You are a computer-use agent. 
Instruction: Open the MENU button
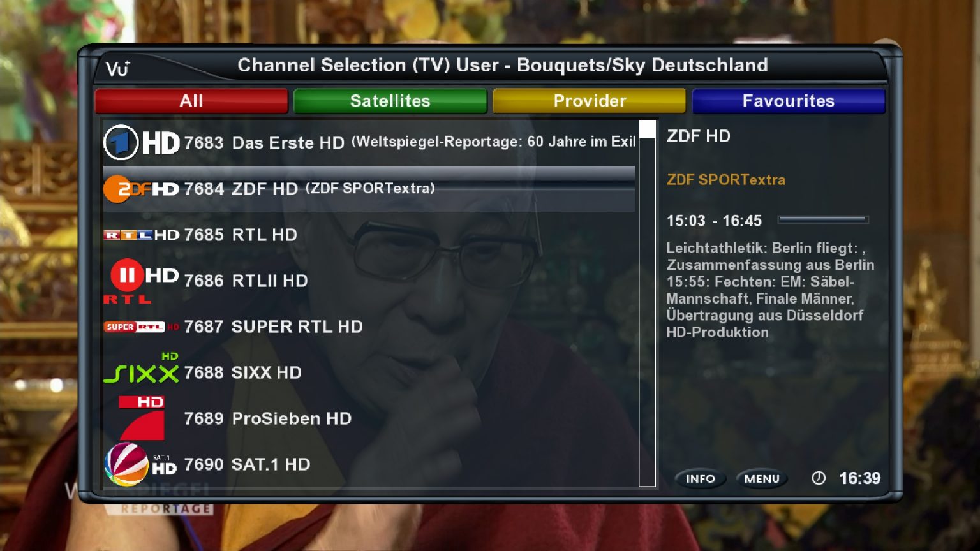pos(762,478)
